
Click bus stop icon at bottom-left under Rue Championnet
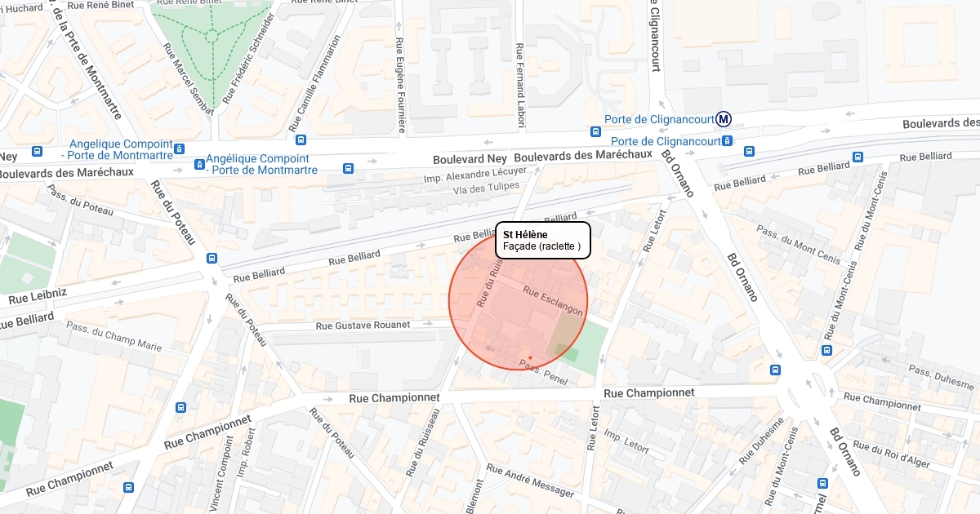(x=128, y=487)
